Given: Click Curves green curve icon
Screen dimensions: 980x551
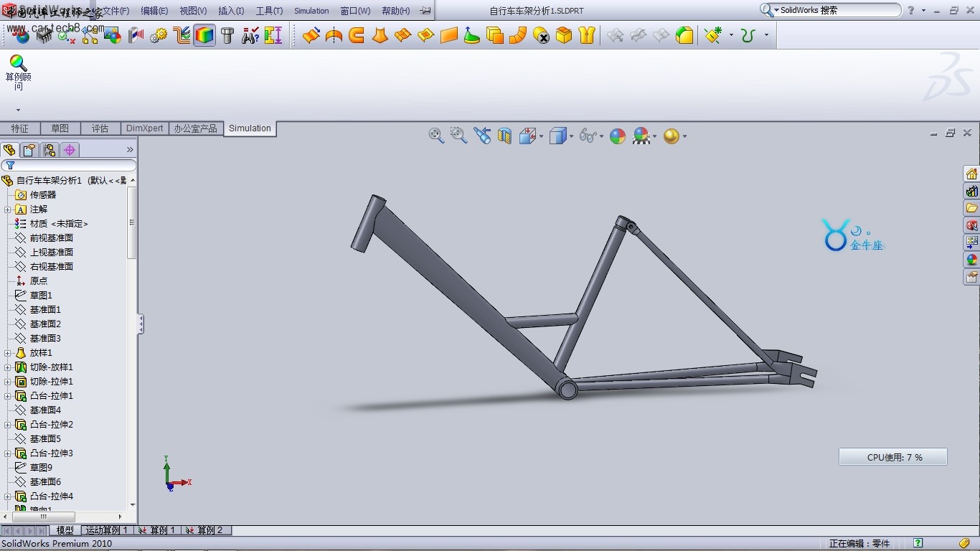Looking at the screenshot, I should tap(748, 35).
